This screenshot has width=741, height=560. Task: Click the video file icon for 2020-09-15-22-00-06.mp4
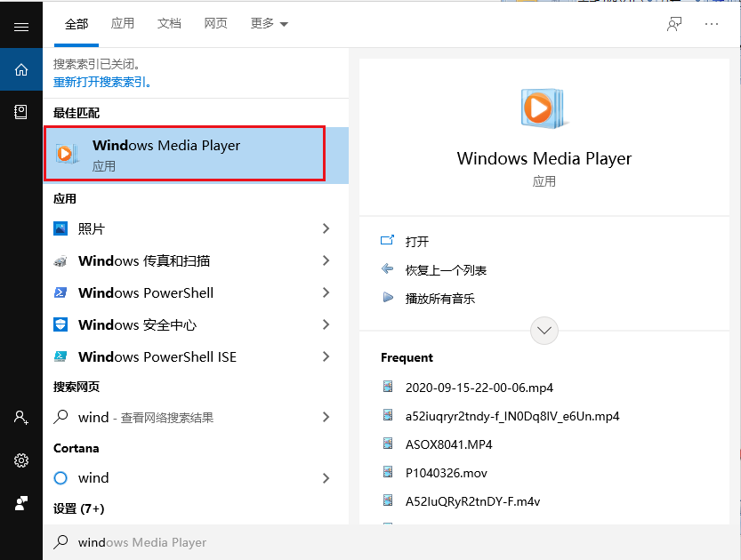point(388,387)
